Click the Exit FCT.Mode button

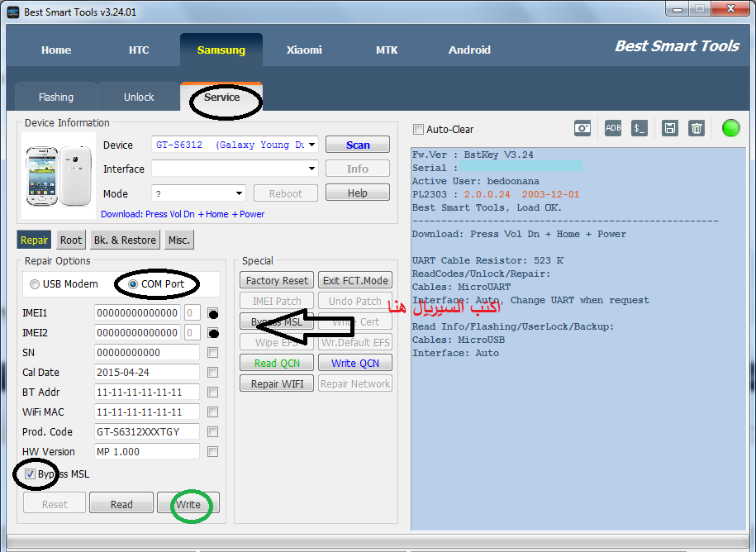(x=355, y=281)
